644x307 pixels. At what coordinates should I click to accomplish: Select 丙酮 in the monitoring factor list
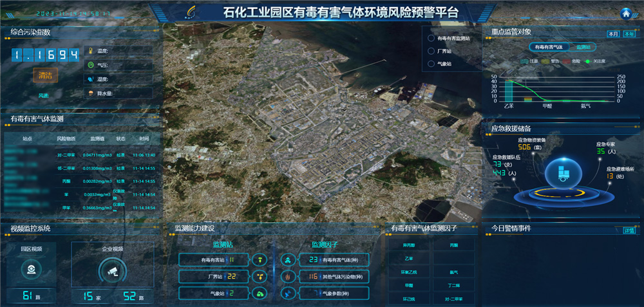tap(454, 245)
